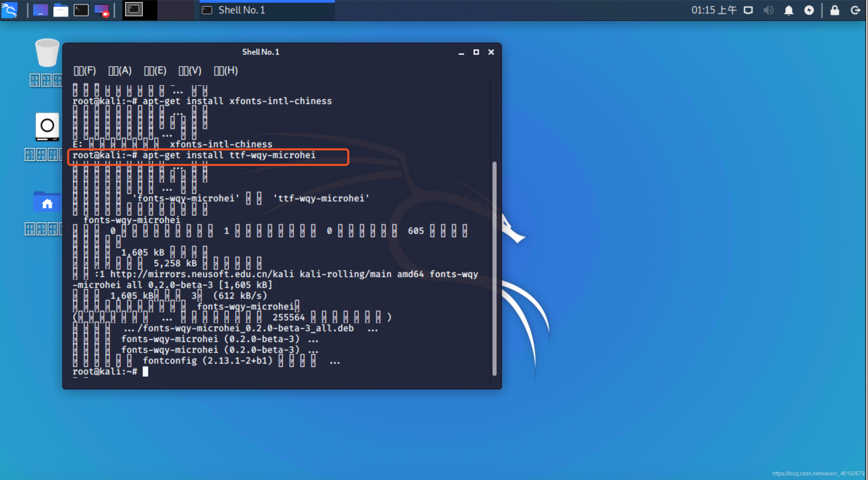Click the '255564' files count text
Screen dimensions: 868x480
[x=289, y=317]
